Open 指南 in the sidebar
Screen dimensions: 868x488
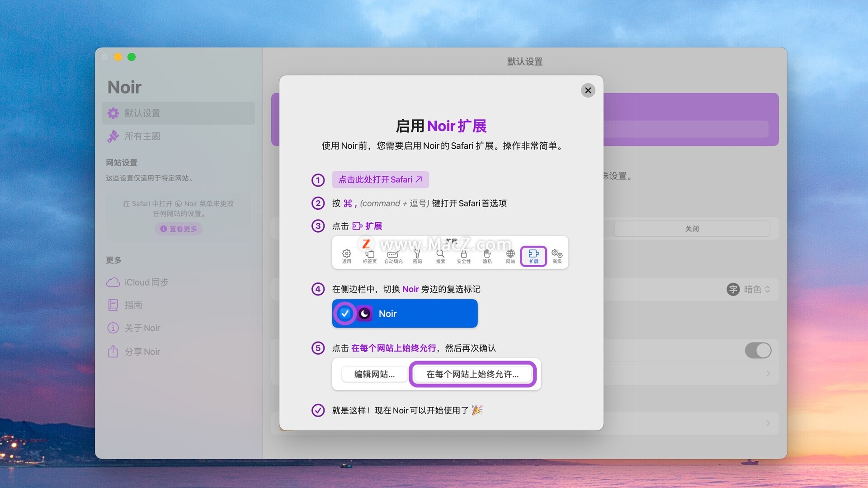179,305
